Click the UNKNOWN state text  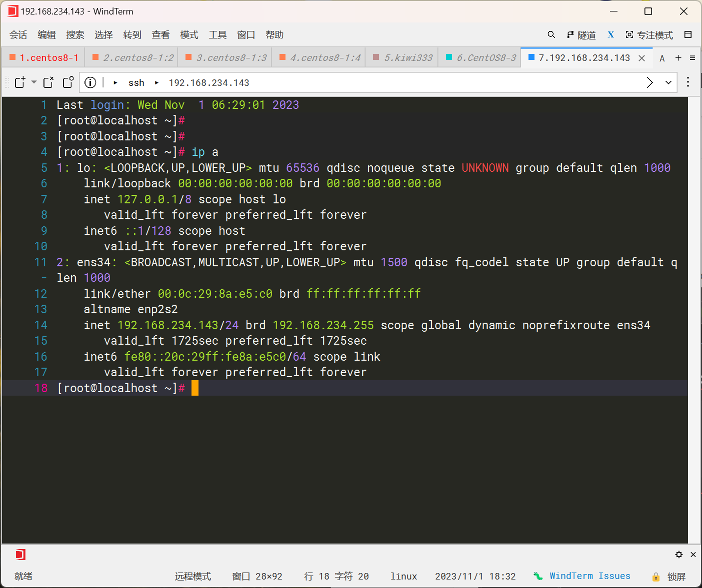pos(485,168)
